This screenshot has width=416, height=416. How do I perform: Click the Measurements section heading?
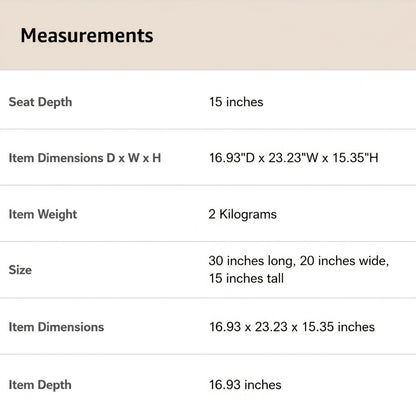click(x=87, y=35)
